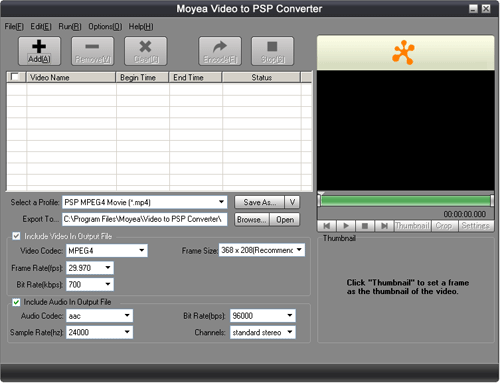
Task: Click the Settings button under preview
Action: tap(476, 226)
